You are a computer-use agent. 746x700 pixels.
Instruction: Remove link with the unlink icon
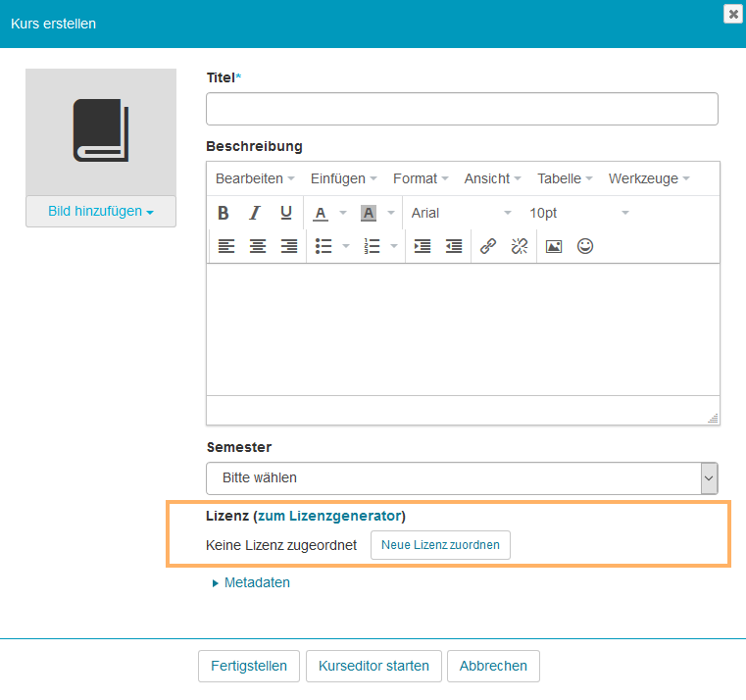point(520,247)
